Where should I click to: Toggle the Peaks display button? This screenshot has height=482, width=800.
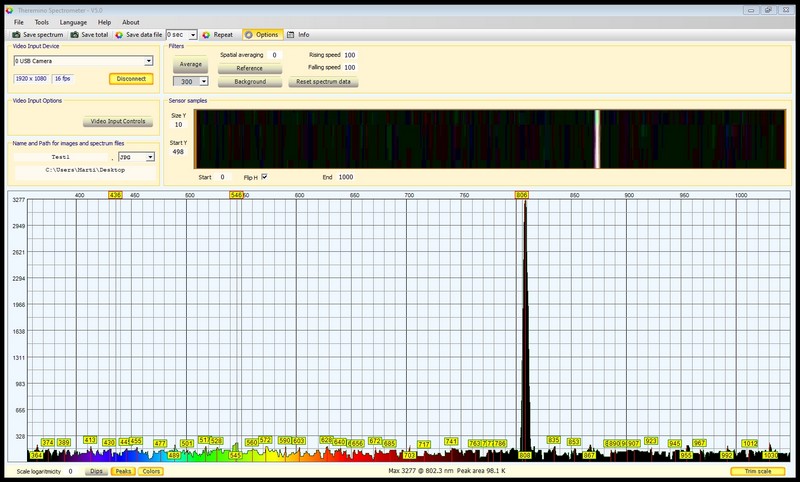(x=123, y=471)
